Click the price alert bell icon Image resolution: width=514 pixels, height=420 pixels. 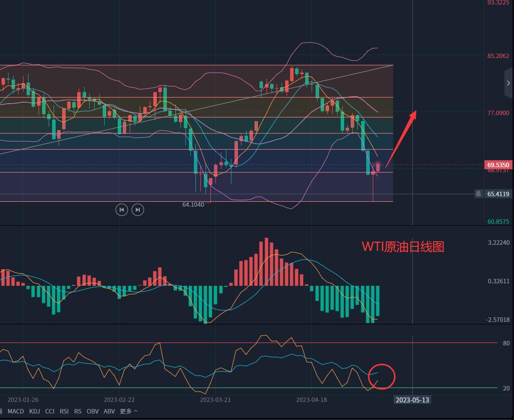click(x=478, y=194)
